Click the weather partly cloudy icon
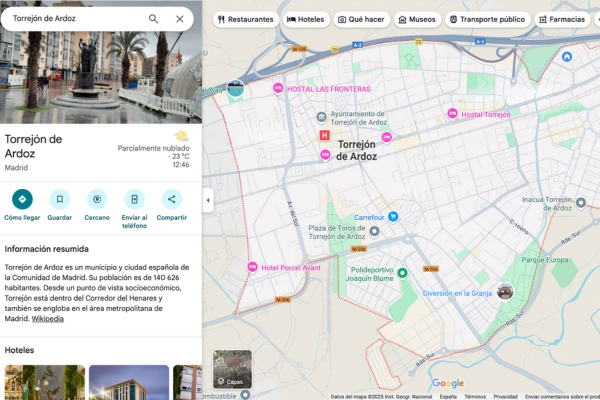Screen dimensions: 600x400 coord(181,136)
